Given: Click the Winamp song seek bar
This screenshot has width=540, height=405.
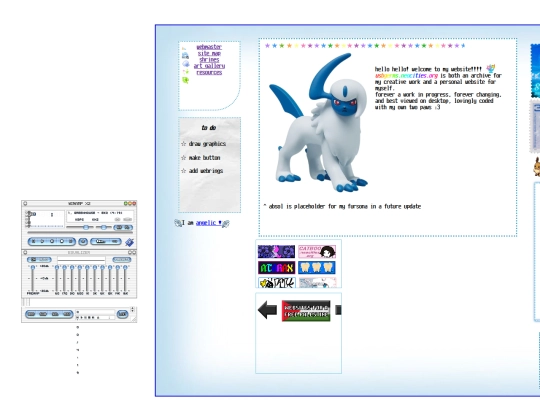Looking at the screenshot, I should (x=80, y=232).
